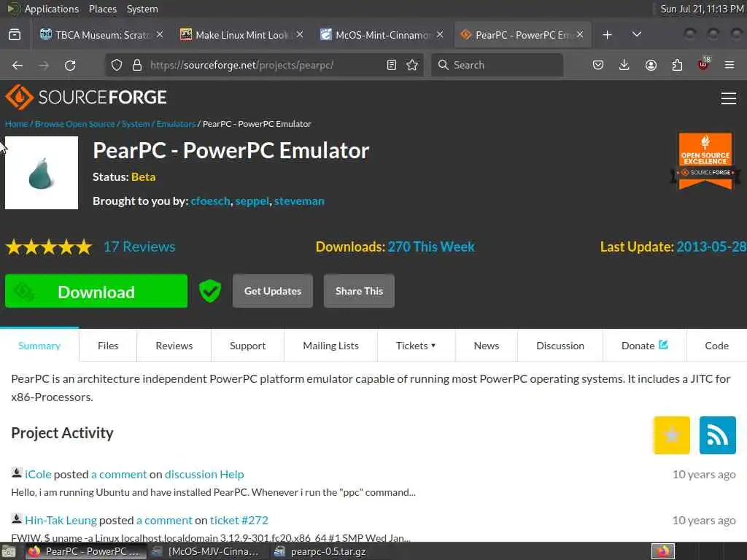Open the Files tab
The image size is (747, 560).
[x=108, y=346]
